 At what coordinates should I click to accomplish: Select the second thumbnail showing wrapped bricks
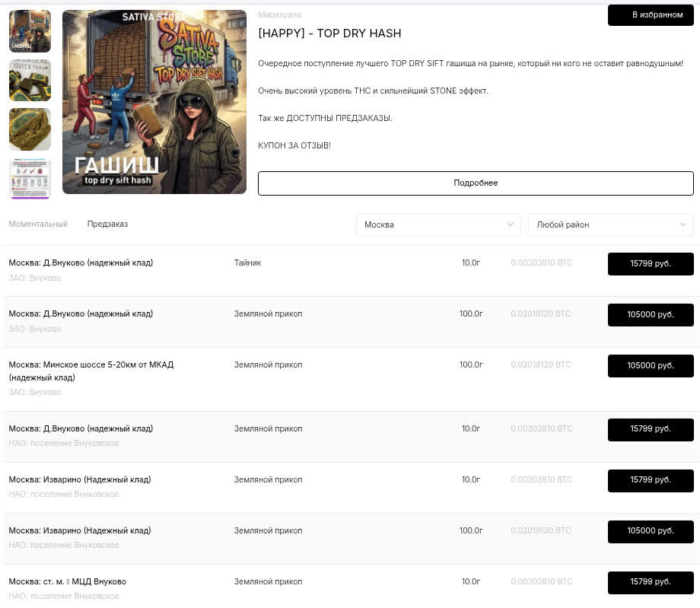[x=30, y=81]
